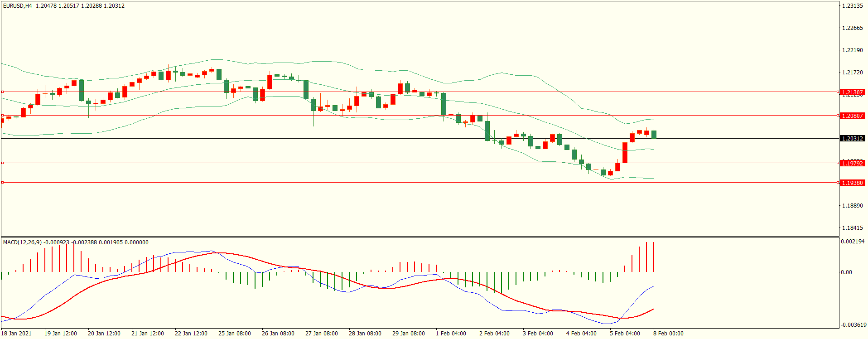
Task: Click the 29 Jan 08:00 time label
Action: 409,334
